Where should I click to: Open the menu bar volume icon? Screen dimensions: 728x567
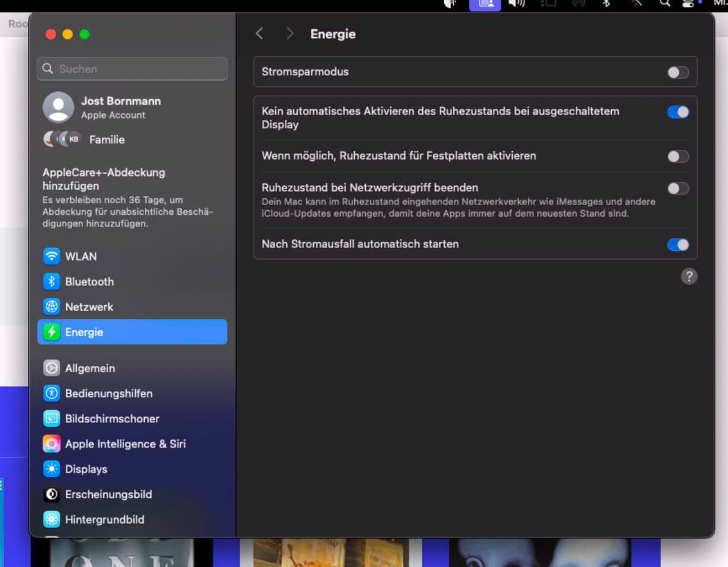tap(516, 3)
